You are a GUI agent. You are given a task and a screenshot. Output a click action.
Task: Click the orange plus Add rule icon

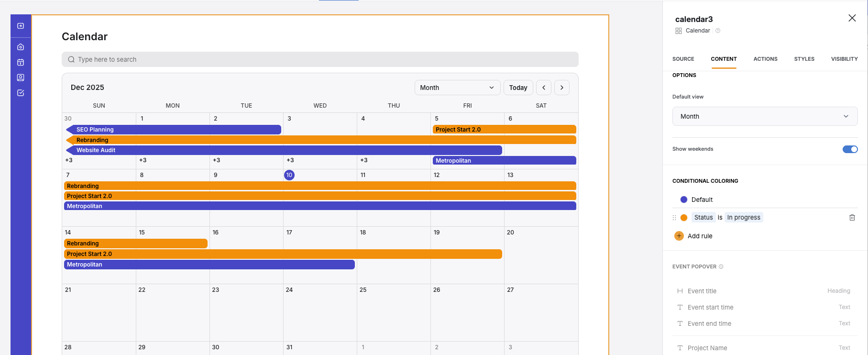[x=679, y=236]
